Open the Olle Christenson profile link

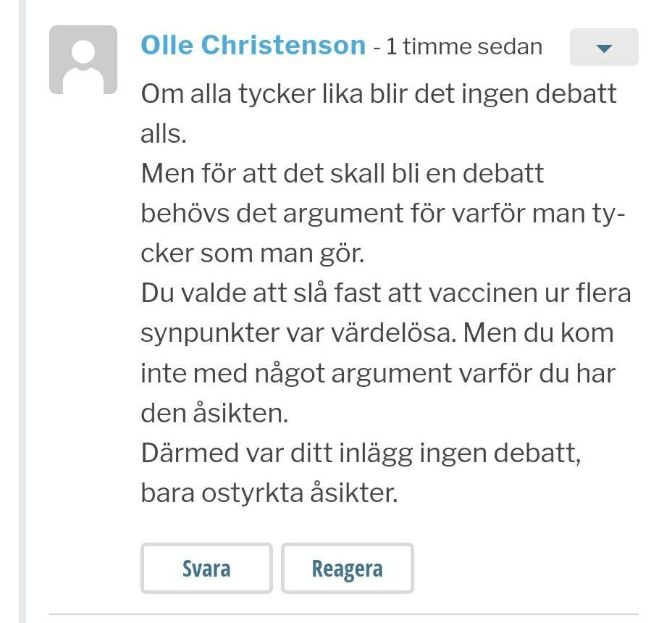point(253,45)
